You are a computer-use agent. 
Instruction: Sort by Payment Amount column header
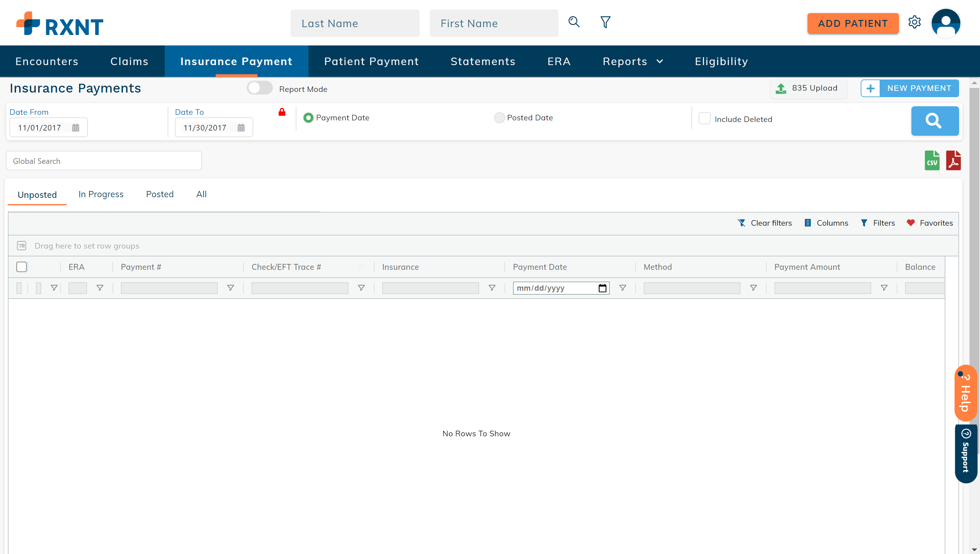click(x=807, y=267)
